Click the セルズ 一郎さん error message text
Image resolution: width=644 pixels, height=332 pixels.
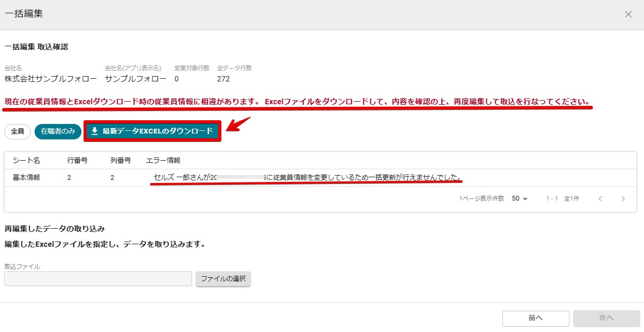pyautogui.click(x=308, y=177)
